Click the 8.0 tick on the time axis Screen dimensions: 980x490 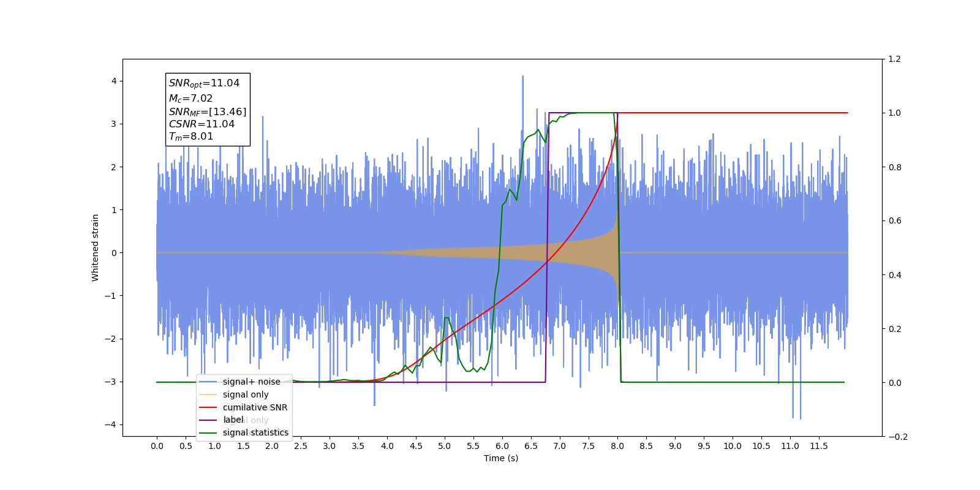617,446
